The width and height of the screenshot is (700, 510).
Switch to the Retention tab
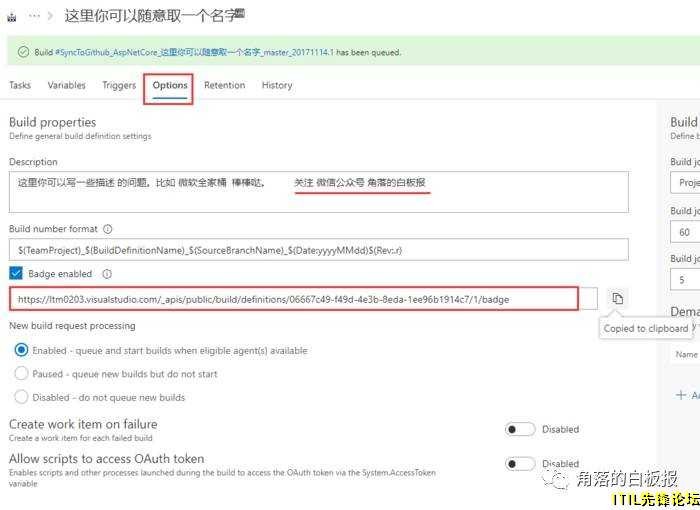pos(225,85)
